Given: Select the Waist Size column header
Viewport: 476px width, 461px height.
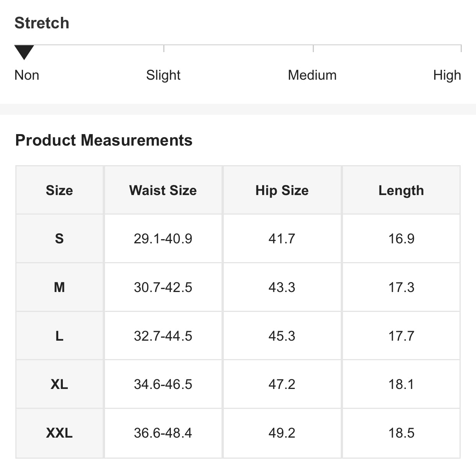Looking at the screenshot, I should [x=163, y=190].
